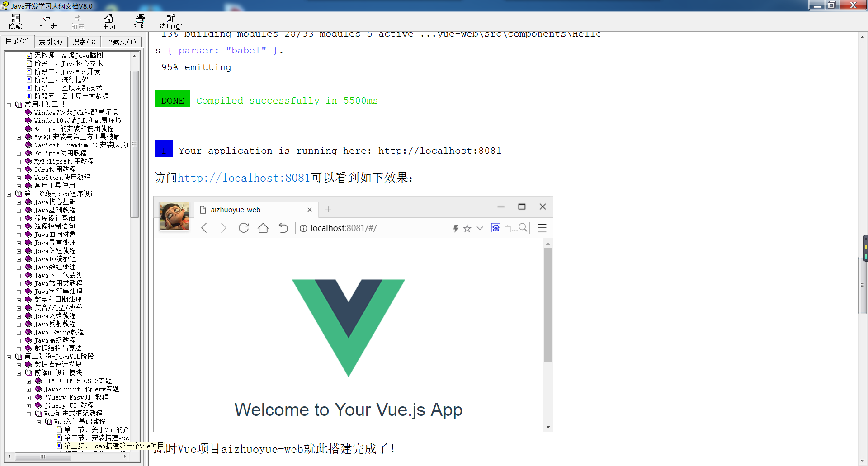Screen dimensions: 868x466
Task: Select 数据结构与算法 tree item
Action: pyautogui.click(x=58, y=348)
